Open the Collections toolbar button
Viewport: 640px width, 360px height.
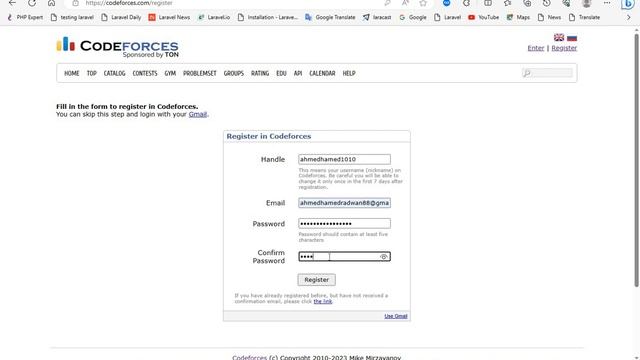point(527,3)
